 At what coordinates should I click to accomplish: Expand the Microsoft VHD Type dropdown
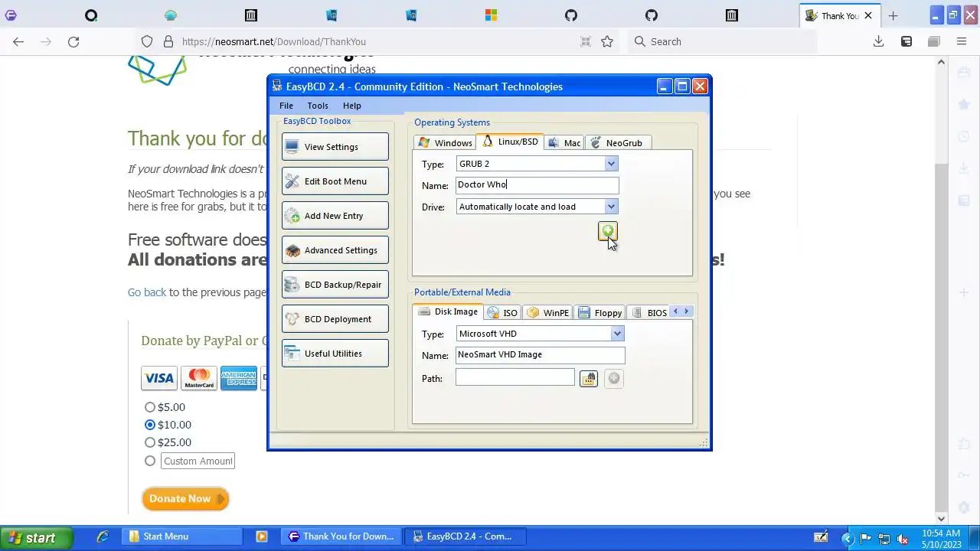(617, 334)
